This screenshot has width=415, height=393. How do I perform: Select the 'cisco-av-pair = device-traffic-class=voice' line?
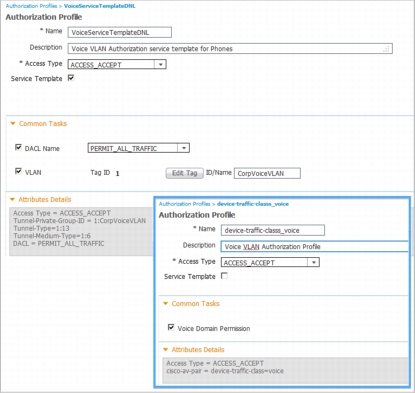click(225, 371)
